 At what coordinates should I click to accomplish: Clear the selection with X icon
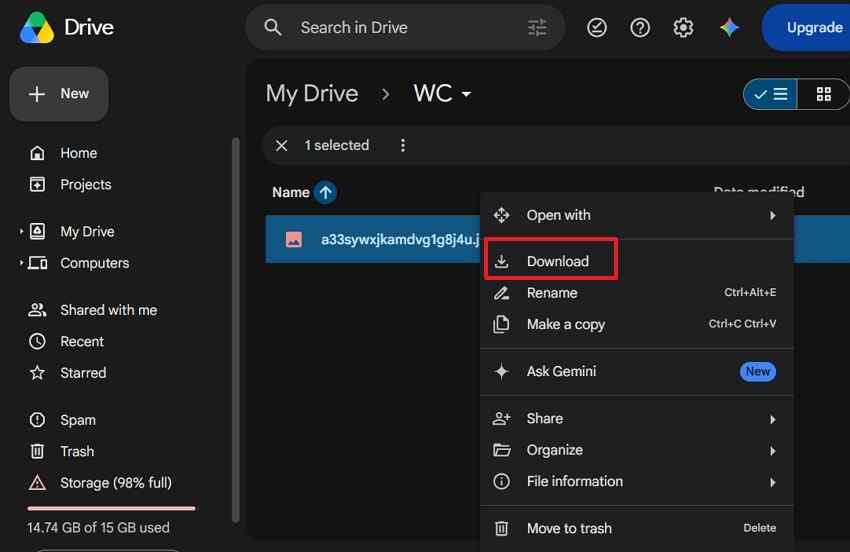click(x=281, y=145)
